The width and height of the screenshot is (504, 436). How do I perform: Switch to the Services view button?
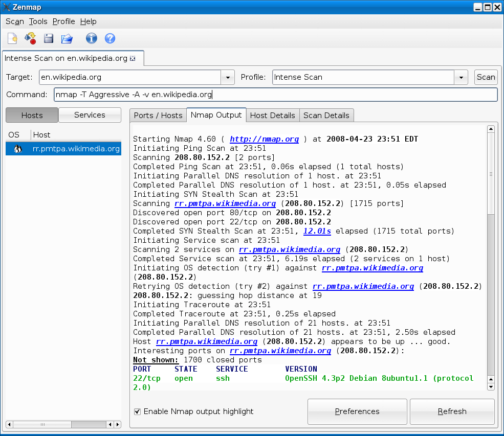tap(90, 115)
